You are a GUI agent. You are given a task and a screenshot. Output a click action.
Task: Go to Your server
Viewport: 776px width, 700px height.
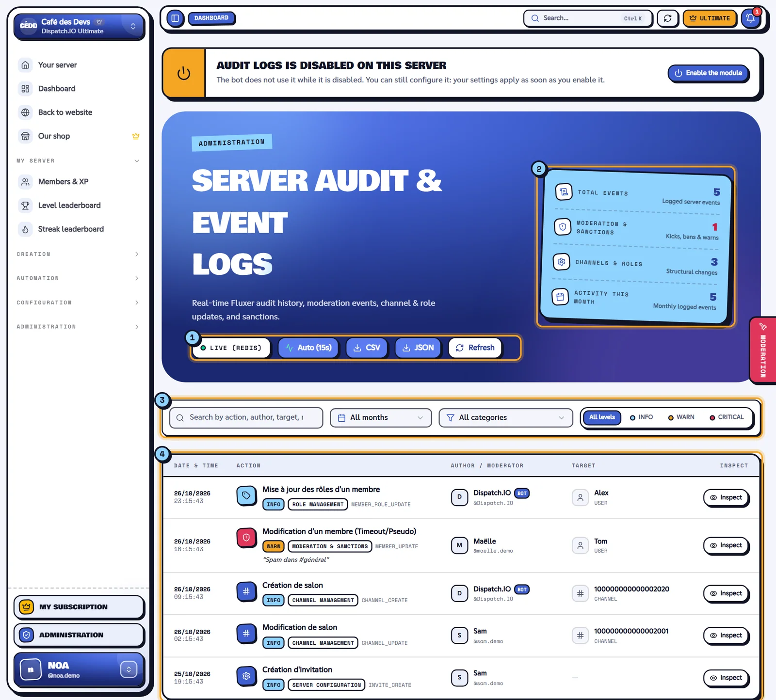(x=78, y=65)
